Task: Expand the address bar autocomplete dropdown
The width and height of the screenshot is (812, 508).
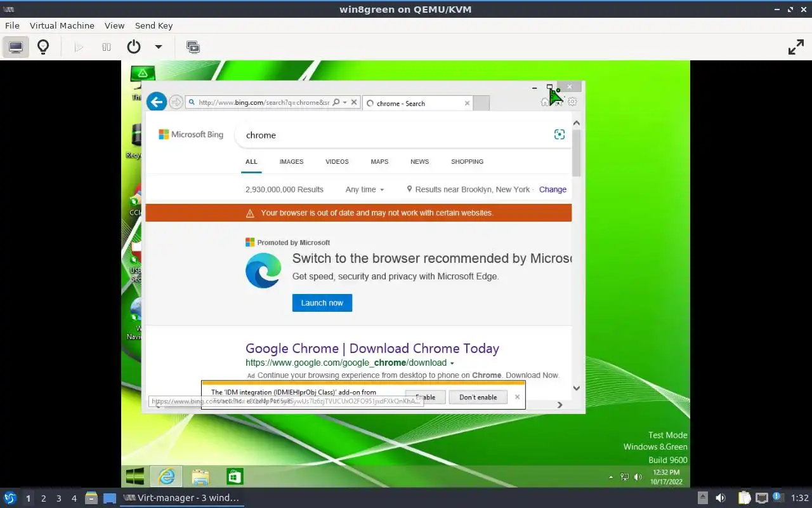Action: click(x=344, y=102)
